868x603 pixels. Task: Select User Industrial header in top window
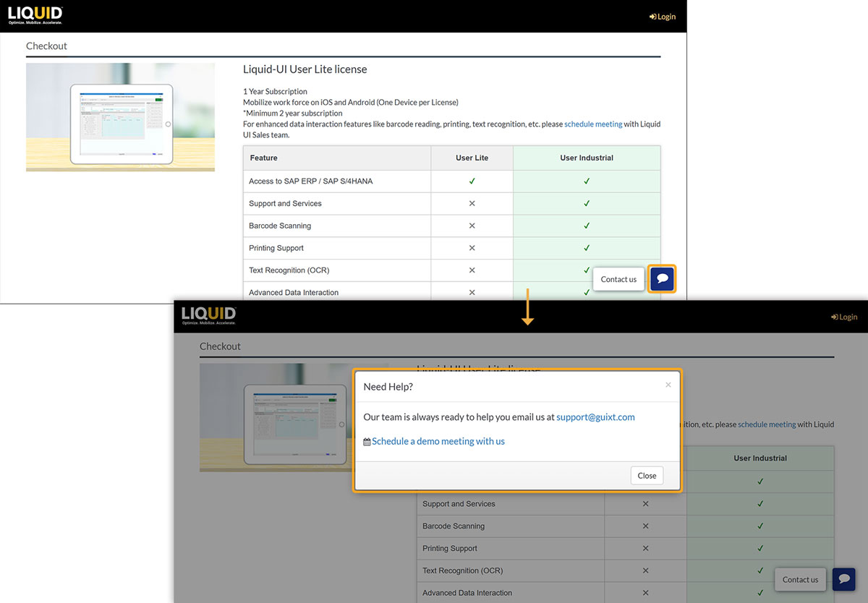click(587, 158)
